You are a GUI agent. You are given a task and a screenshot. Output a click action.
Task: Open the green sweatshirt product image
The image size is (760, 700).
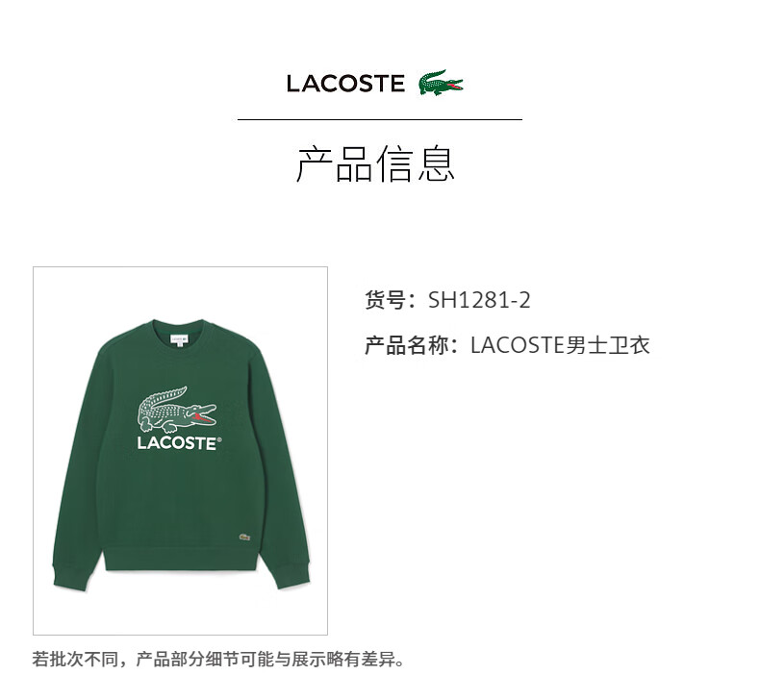pos(180,451)
